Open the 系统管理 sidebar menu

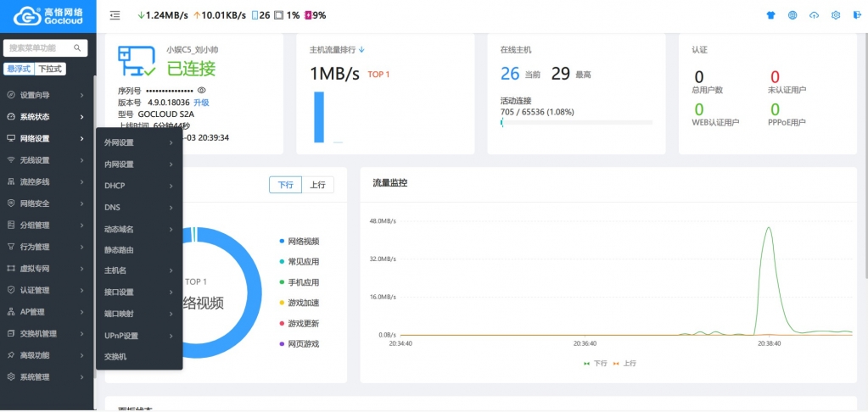47,377
